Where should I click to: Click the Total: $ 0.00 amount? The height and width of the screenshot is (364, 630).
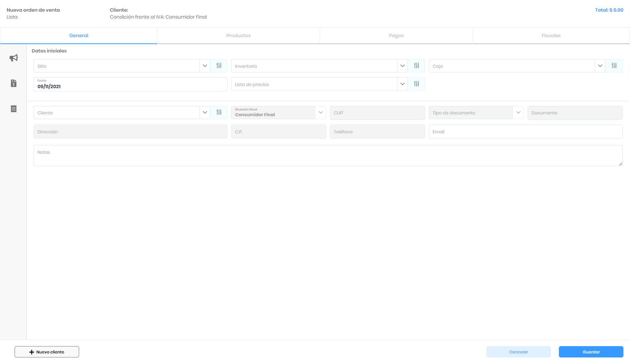tap(609, 10)
